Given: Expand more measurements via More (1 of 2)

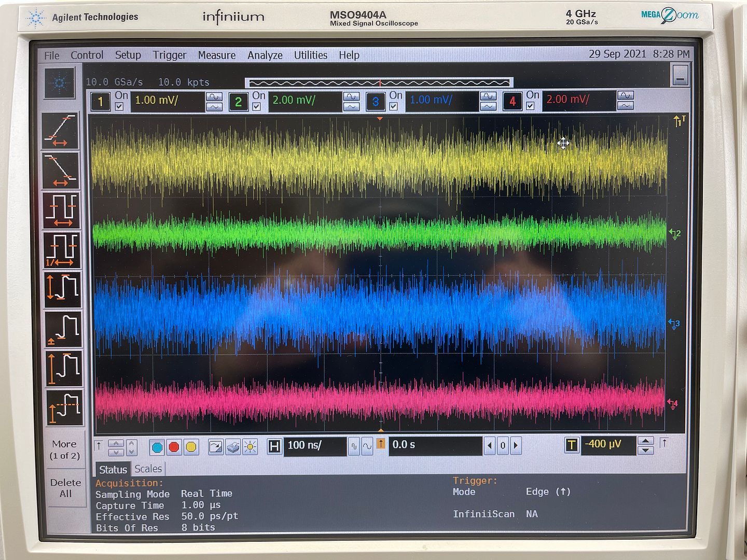Looking at the screenshot, I should [64, 450].
